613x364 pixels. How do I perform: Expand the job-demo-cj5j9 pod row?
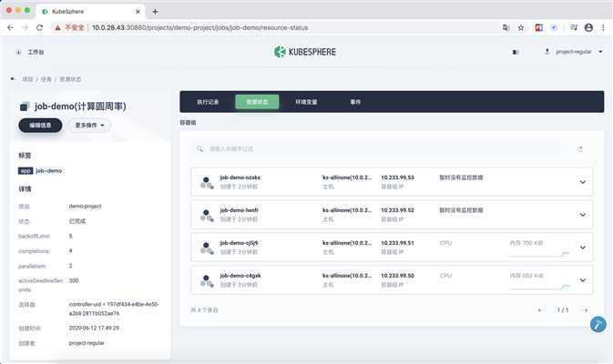point(583,248)
